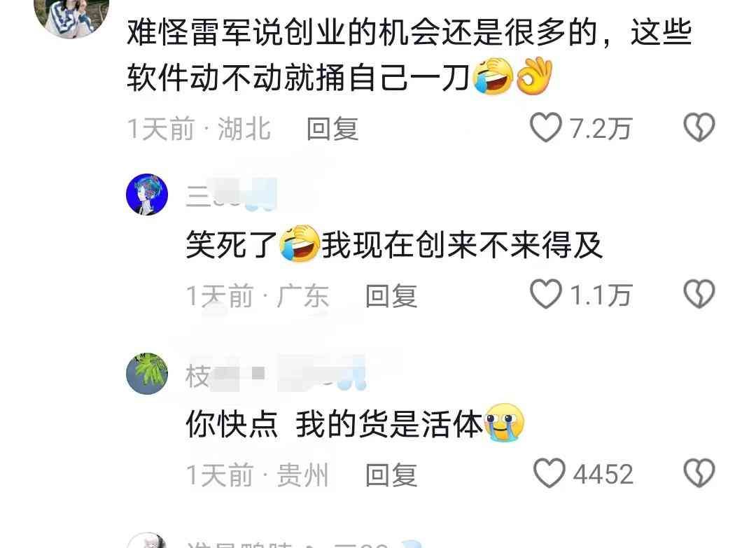Image resolution: width=756 pixels, height=548 pixels.
Task: Like the 湖北 comment with 7.2万 likes
Action: (x=546, y=127)
